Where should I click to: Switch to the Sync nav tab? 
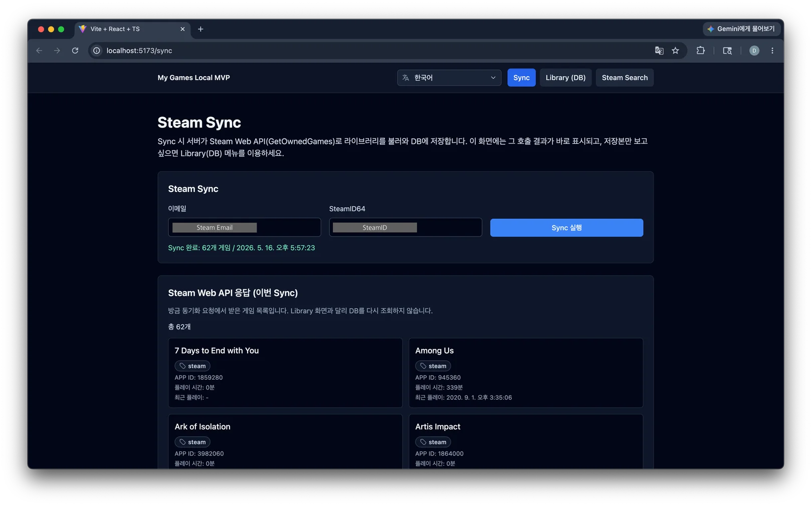[521, 78]
